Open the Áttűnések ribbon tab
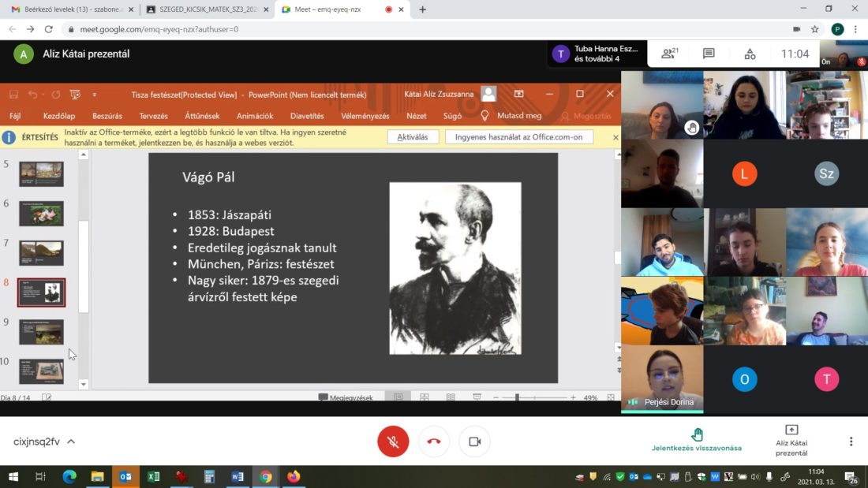 coord(202,116)
